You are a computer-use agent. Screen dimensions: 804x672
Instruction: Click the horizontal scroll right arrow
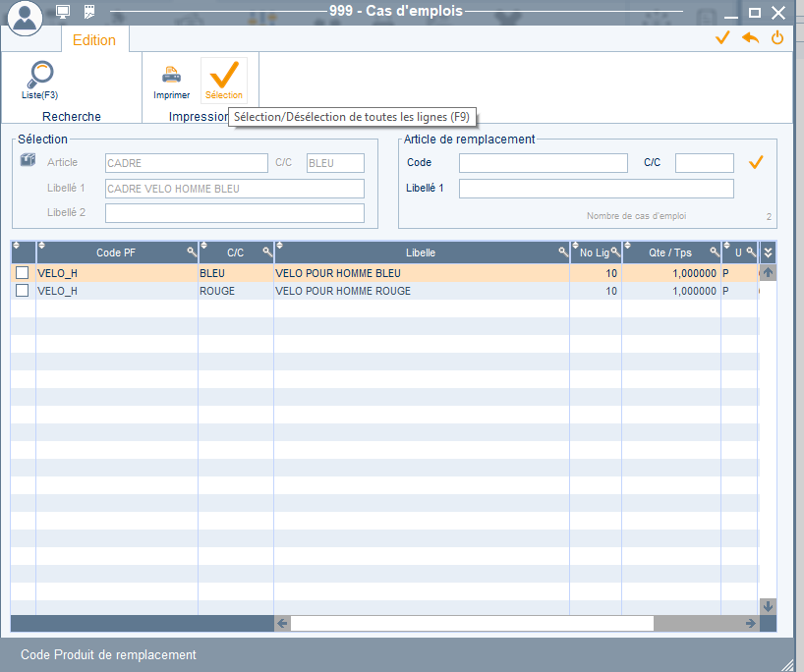pos(751,623)
